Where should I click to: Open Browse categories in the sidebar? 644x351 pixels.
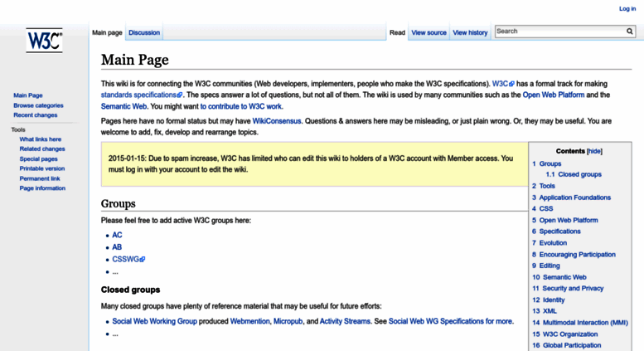pyautogui.click(x=38, y=105)
